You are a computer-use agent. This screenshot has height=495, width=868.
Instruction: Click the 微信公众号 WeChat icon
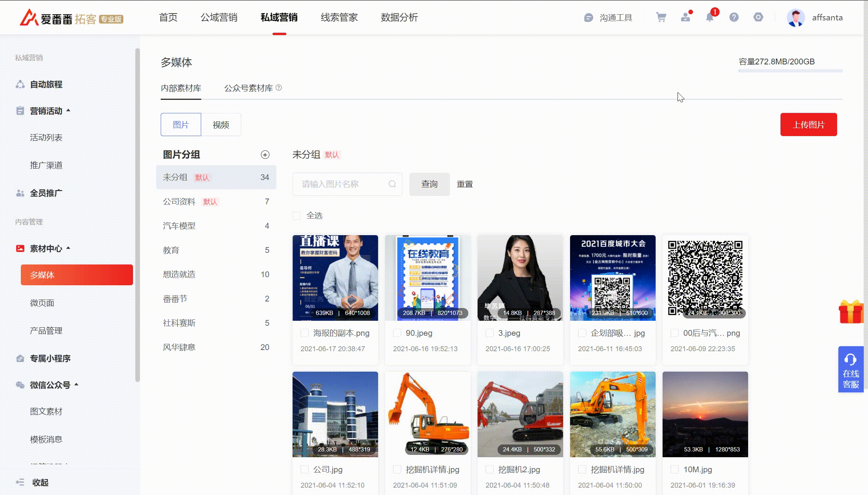(x=20, y=385)
